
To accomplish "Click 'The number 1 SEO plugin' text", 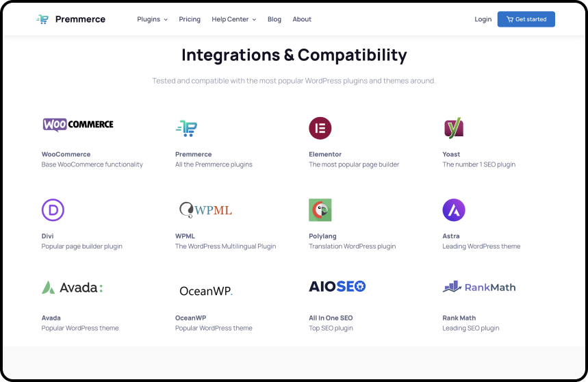I will coord(479,164).
